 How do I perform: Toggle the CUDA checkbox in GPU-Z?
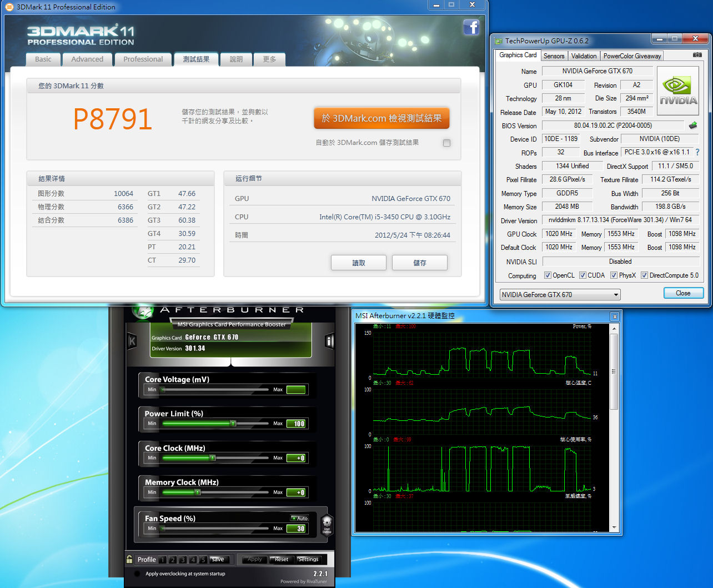coord(583,275)
